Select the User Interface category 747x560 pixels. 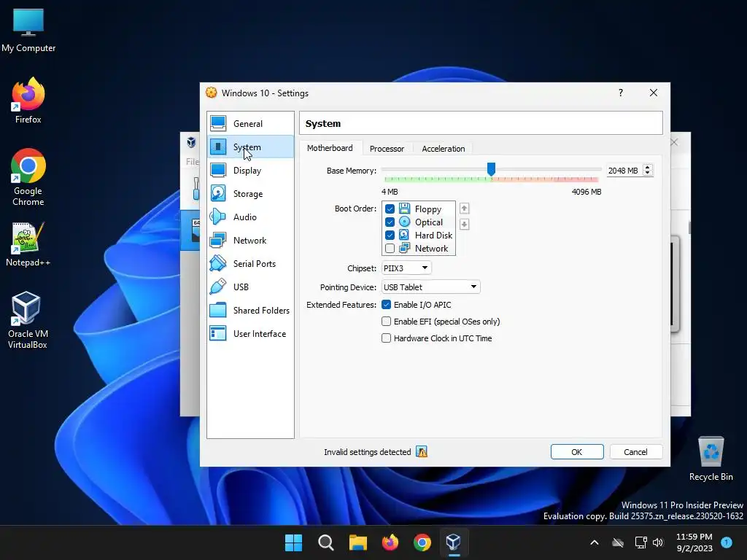250,334
